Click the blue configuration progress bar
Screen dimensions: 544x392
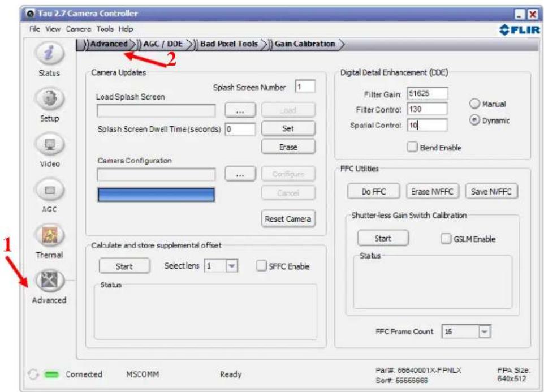click(156, 195)
